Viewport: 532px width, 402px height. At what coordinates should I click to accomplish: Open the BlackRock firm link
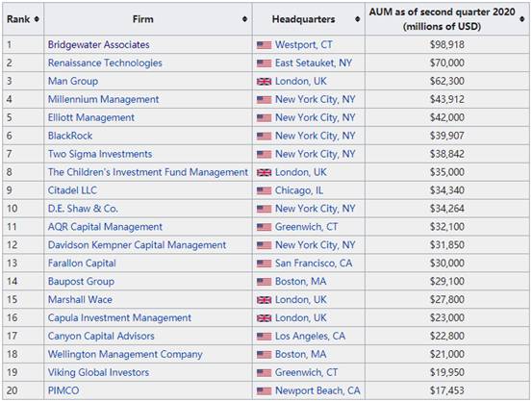(x=70, y=136)
